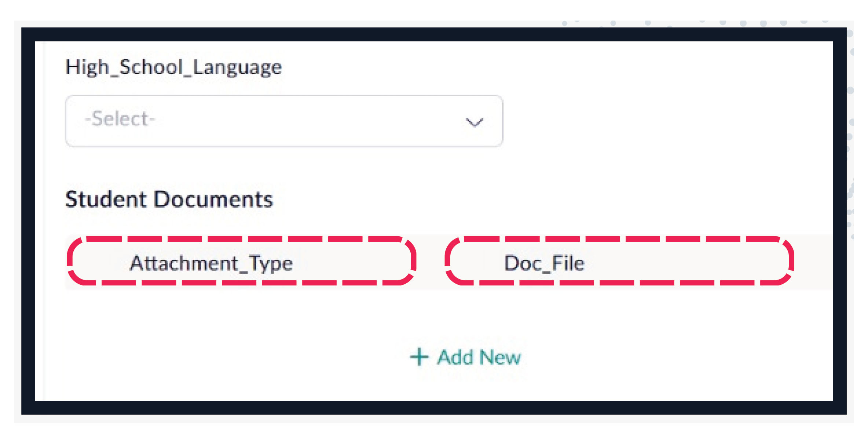
Task: Click the Doc_File text in the header row
Action: (544, 263)
